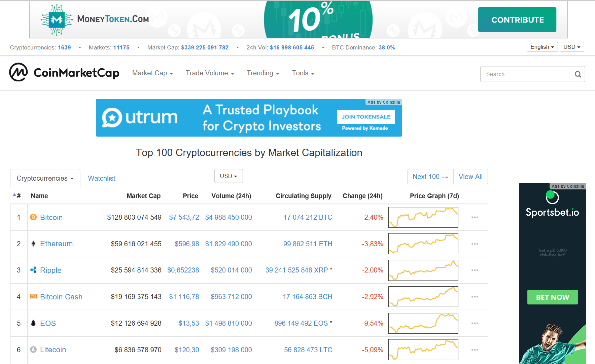Image resolution: width=595 pixels, height=364 pixels.
Task: Click total market cap $339 225 091 782
Action: (205, 47)
